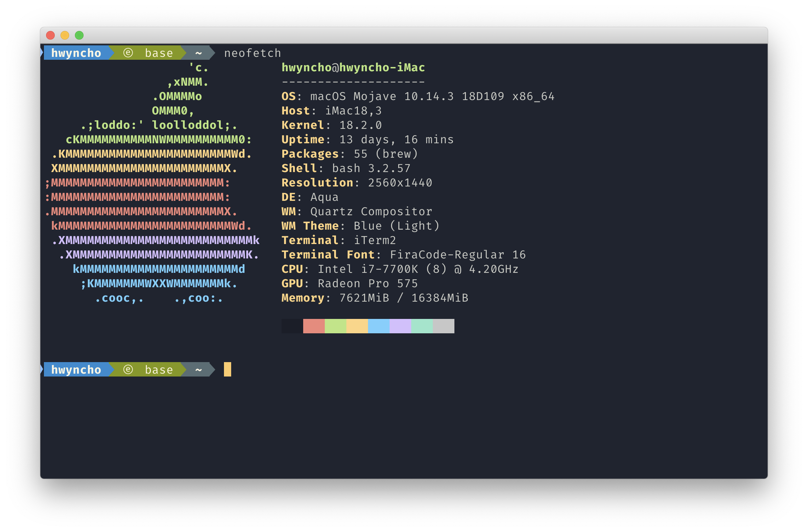Click the hwyncho@hwyncho-iMac title text
The image size is (808, 532).
(x=353, y=67)
